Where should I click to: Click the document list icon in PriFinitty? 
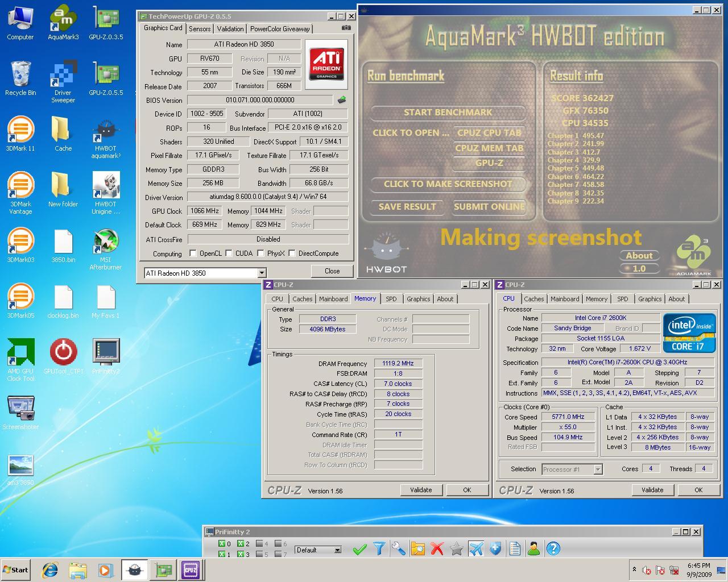[x=515, y=548]
